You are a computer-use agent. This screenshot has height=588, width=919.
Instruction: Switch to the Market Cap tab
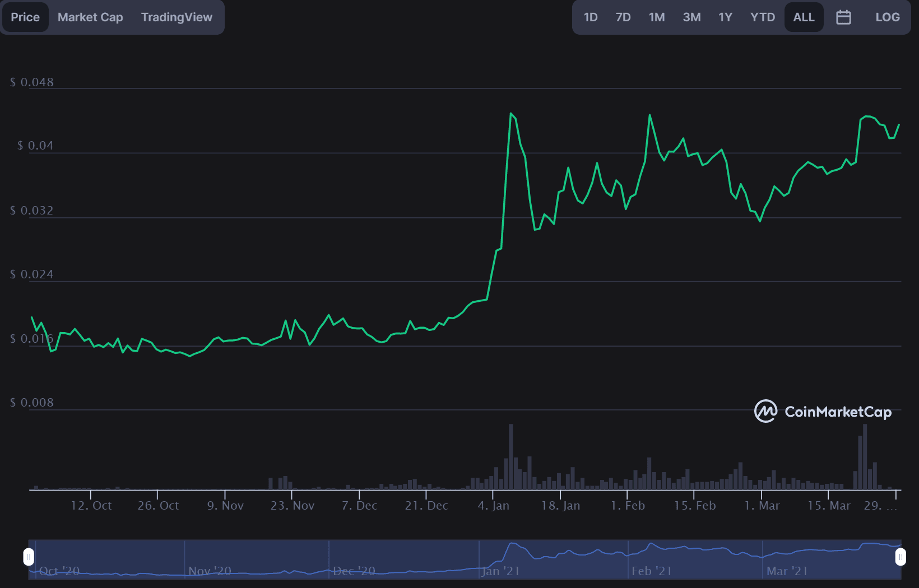(x=90, y=17)
